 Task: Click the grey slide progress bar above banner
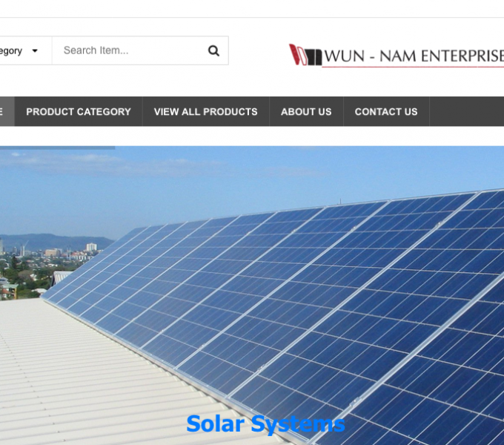(x=57, y=148)
